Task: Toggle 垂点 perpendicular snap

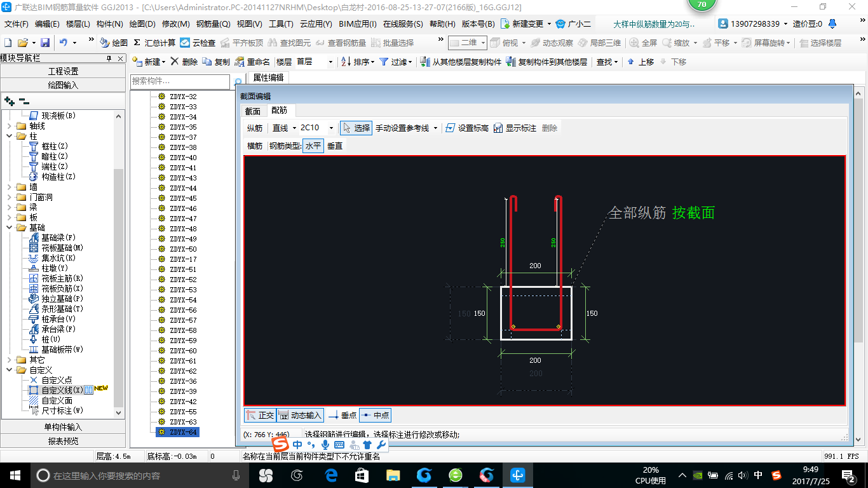Action: click(x=342, y=415)
